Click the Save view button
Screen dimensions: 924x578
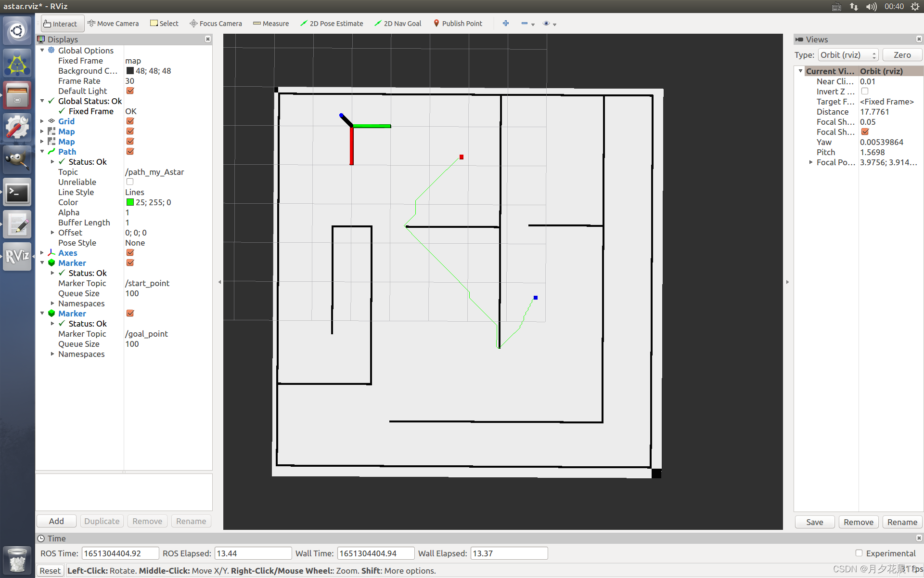(x=815, y=522)
